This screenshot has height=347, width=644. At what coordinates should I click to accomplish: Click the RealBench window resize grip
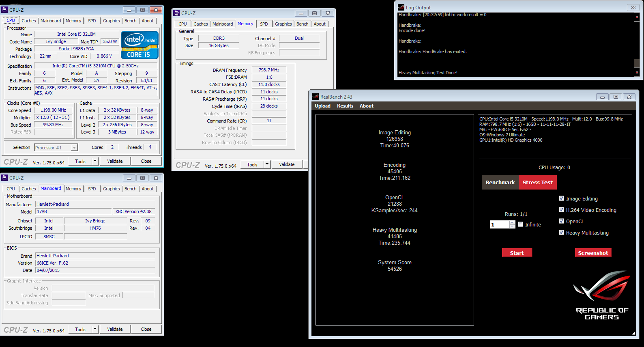click(633, 334)
